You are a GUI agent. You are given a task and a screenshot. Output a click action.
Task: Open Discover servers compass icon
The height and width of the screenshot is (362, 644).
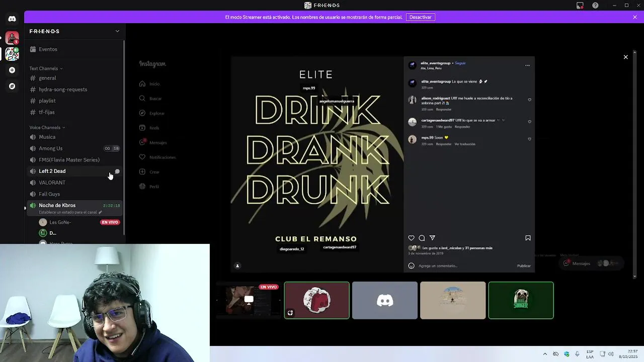pyautogui.click(x=12, y=86)
